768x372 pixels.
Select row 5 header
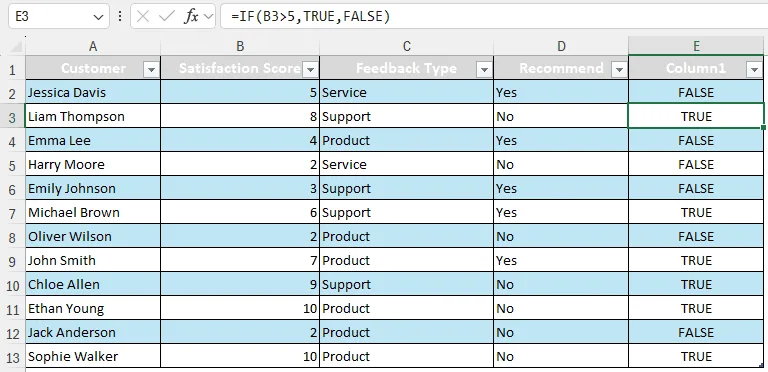pyautogui.click(x=12, y=165)
